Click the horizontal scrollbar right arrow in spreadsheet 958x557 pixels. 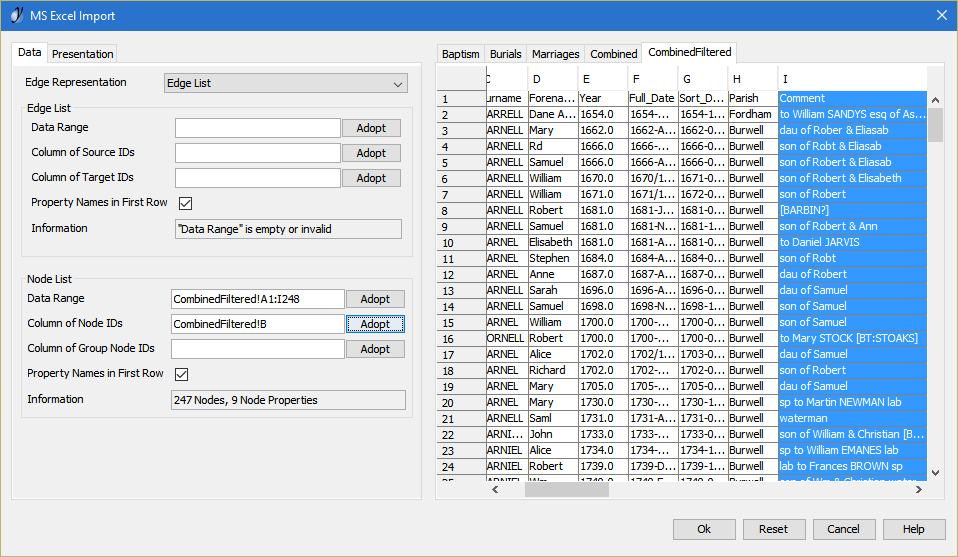pos(918,489)
